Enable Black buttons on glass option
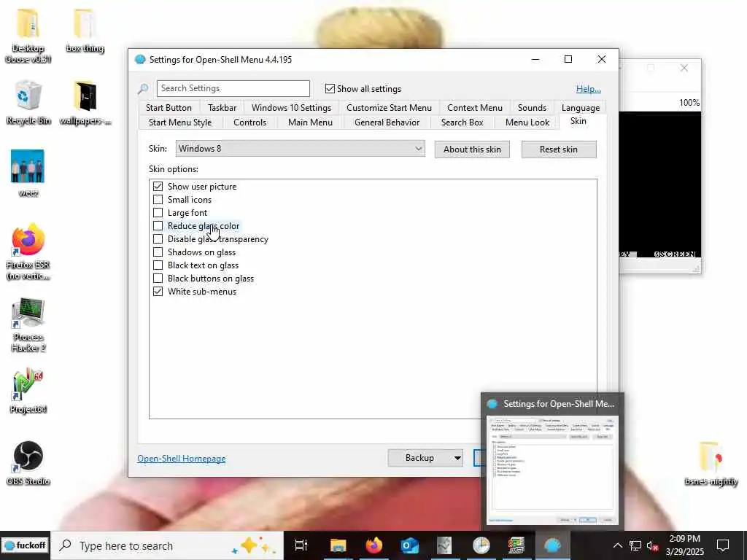This screenshot has height=560, width=747. point(158,278)
